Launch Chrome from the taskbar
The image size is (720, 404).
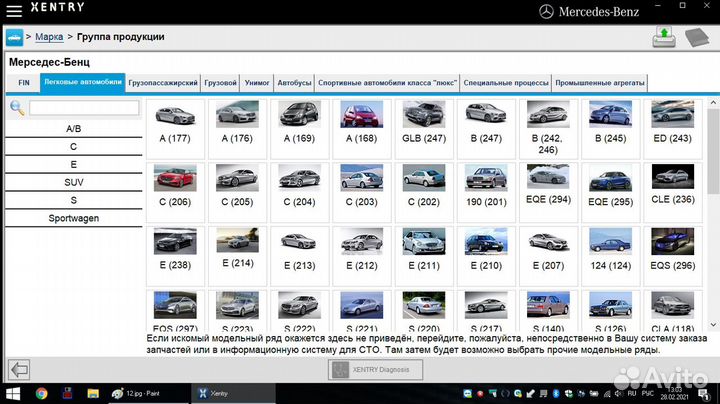coord(41,393)
